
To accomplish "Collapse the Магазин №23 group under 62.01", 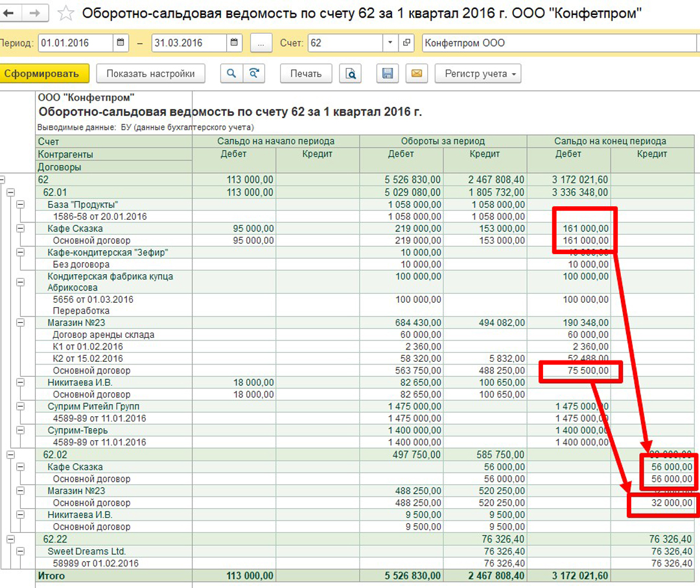I will (20, 323).
